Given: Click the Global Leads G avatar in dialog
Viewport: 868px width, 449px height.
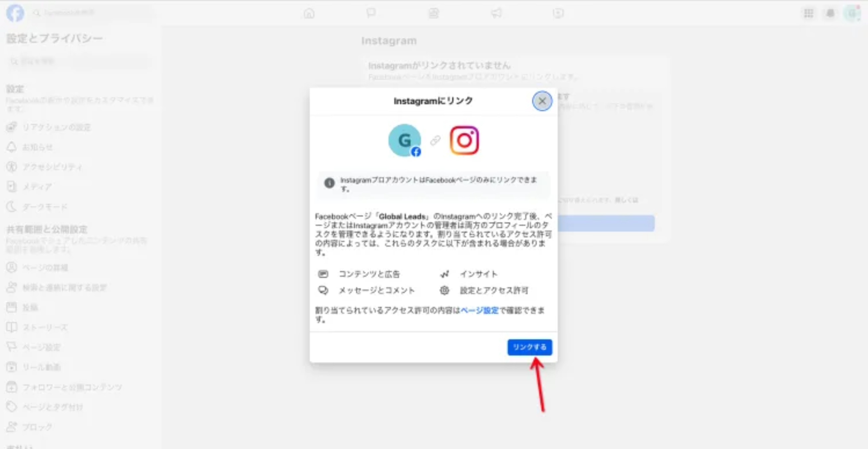Looking at the screenshot, I should tap(405, 140).
